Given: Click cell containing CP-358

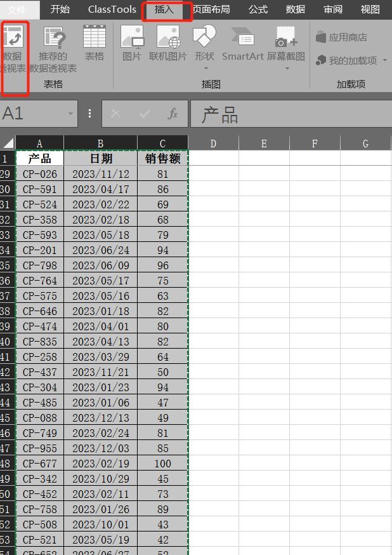Looking at the screenshot, I should click(39, 220).
